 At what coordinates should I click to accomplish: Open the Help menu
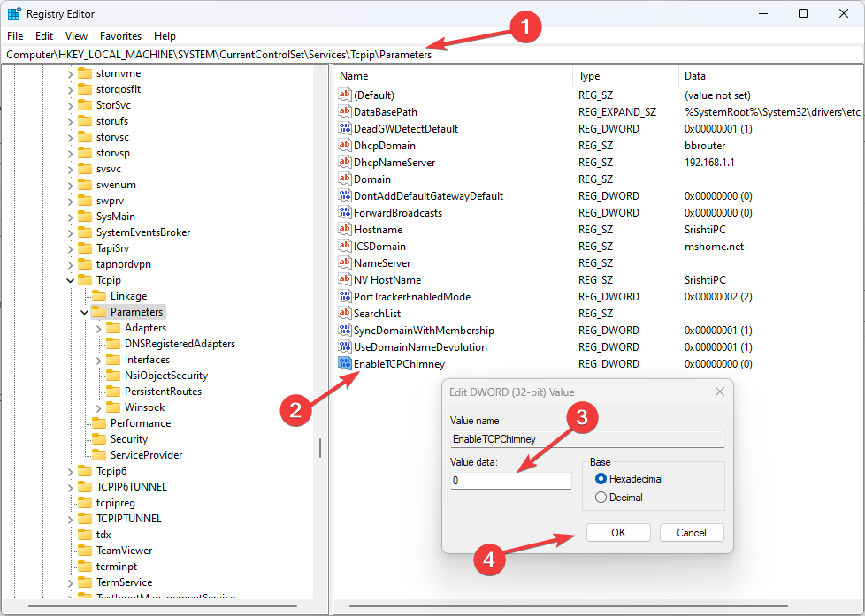pyautogui.click(x=165, y=36)
